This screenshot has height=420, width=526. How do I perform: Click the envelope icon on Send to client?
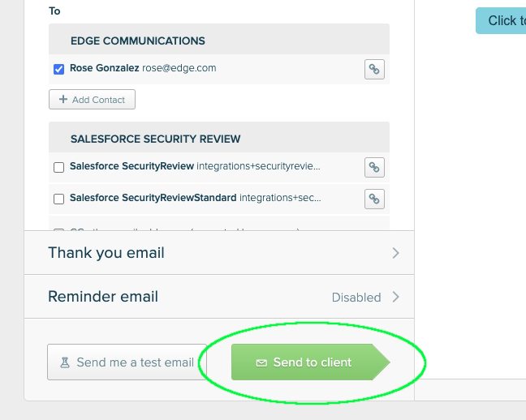pyautogui.click(x=261, y=362)
